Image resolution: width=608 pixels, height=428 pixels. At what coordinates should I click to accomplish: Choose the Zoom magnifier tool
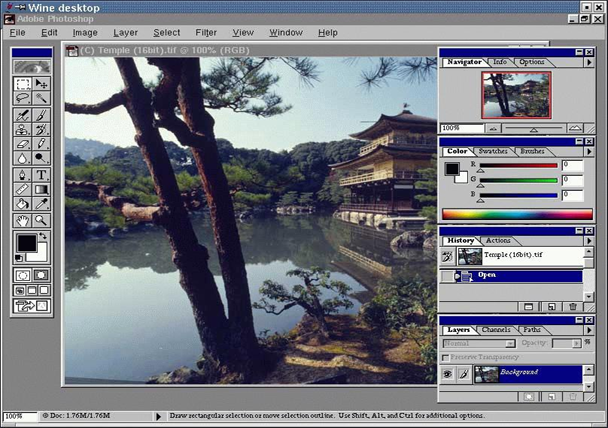(x=41, y=219)
